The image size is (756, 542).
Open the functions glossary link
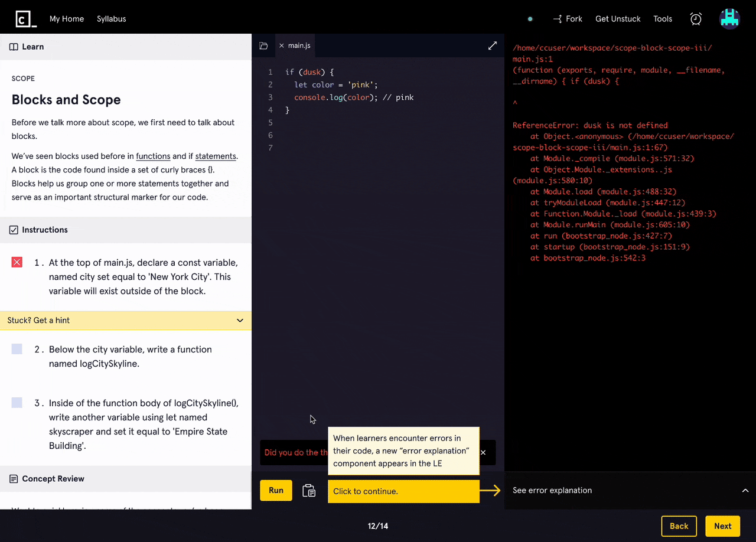pyautogui.click(x=153, y=156)
